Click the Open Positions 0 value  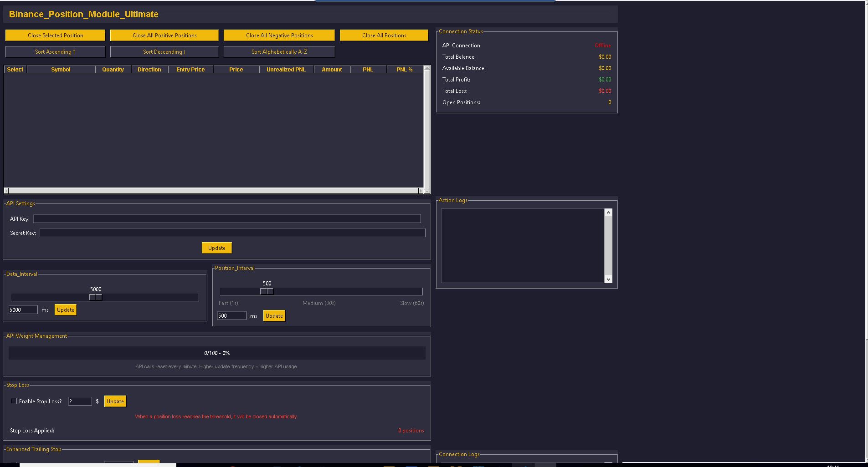pos(610,102)
